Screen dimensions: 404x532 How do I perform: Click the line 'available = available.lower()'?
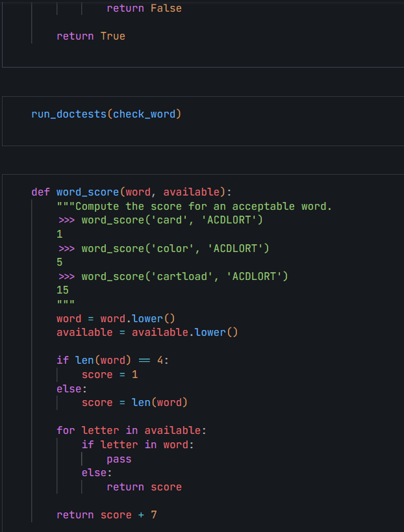147,332
